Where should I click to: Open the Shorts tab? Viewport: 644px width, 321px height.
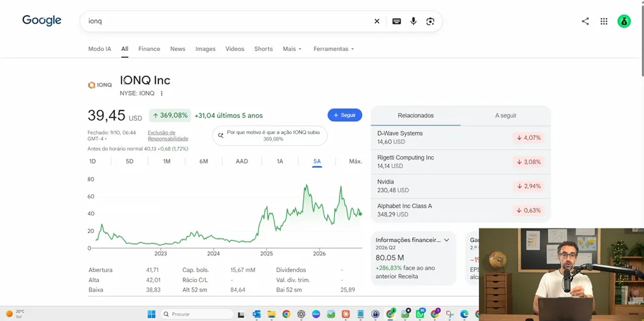(263, 49)
